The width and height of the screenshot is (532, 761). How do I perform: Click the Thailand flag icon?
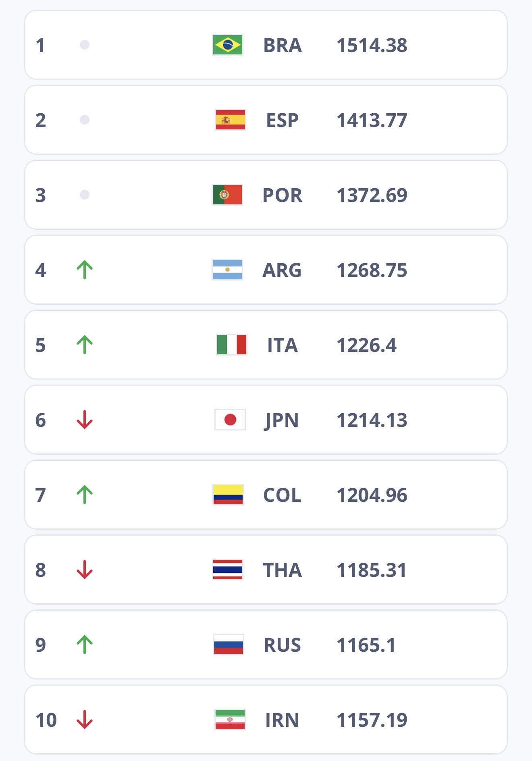[x=228, y=570]
